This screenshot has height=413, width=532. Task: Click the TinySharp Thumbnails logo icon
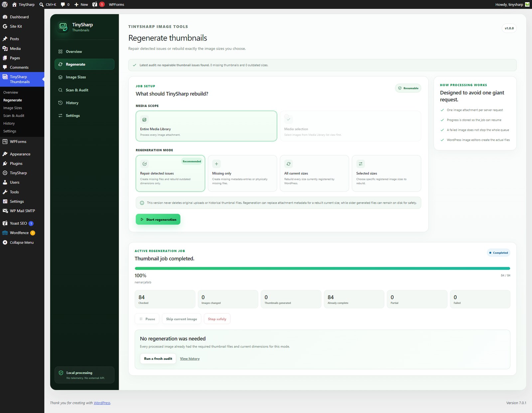point(63,27)
